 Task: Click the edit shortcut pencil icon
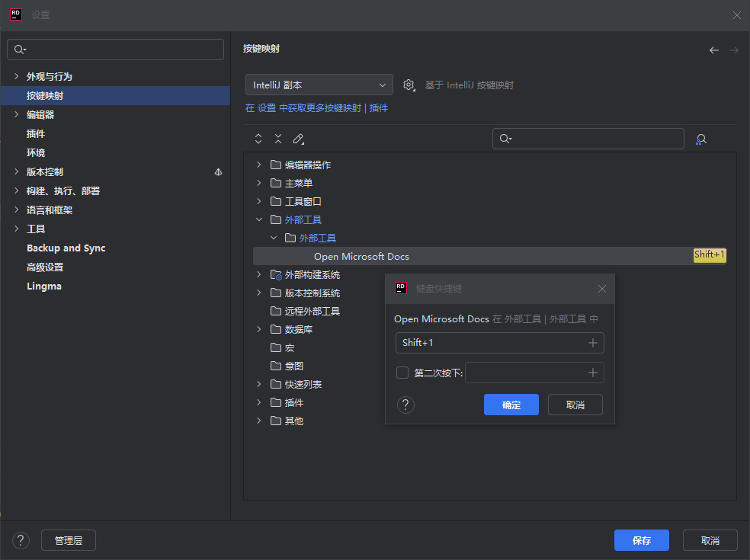(x=299, y=139)
